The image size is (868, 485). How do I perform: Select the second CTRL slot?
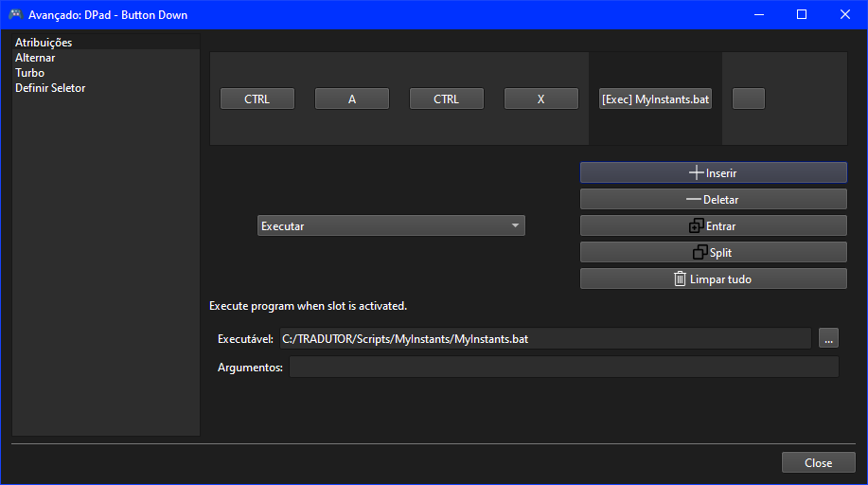click(x=447, y=99)
